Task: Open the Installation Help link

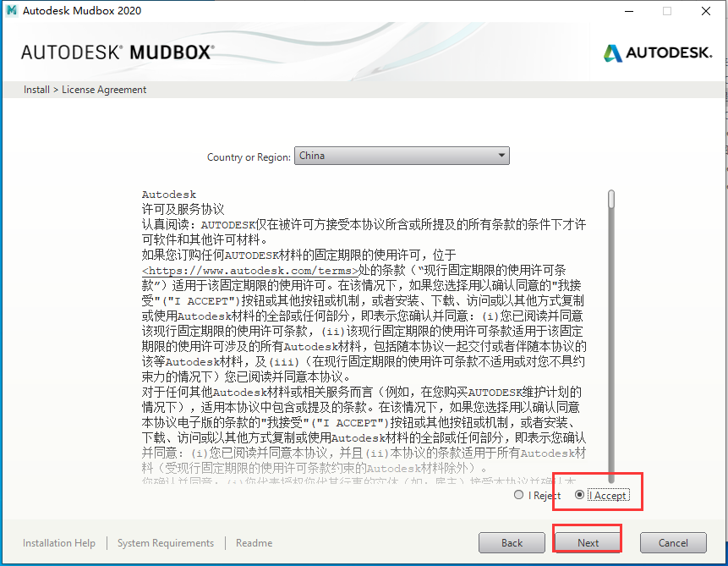Action: [59, 543]
